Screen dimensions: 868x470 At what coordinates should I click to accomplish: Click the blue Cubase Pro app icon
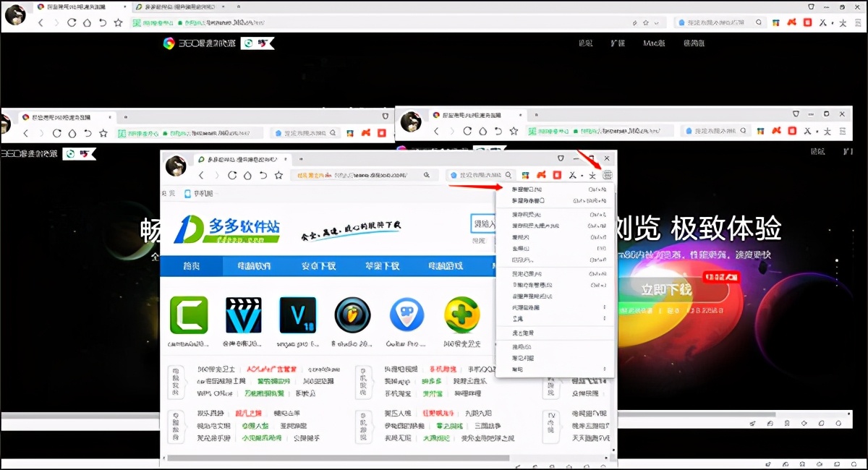[407, 315]
